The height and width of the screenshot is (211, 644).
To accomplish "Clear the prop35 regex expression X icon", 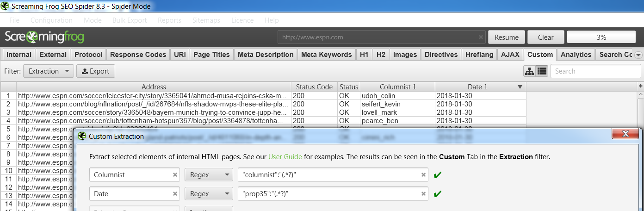I will point(423,193).
